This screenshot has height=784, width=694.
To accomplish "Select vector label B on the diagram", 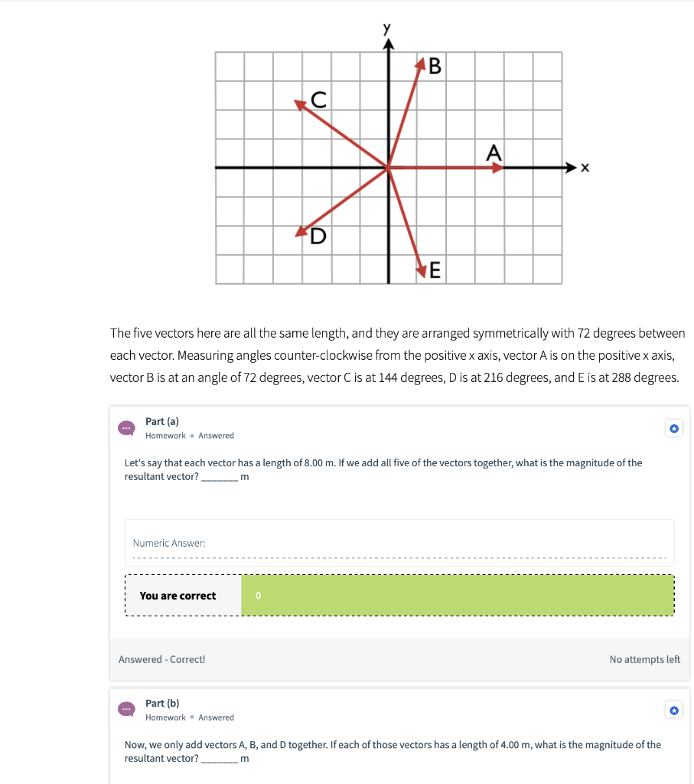I will 435,67.
